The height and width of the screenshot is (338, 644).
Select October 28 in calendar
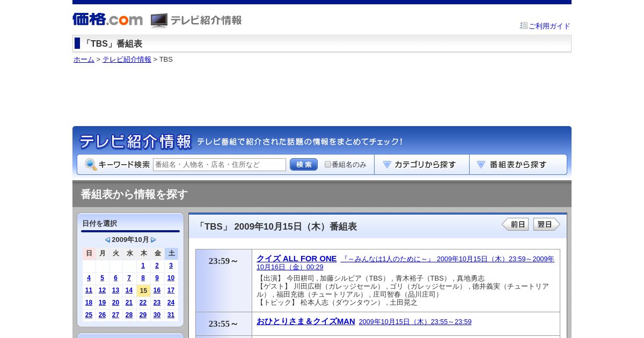pos(129,315)
